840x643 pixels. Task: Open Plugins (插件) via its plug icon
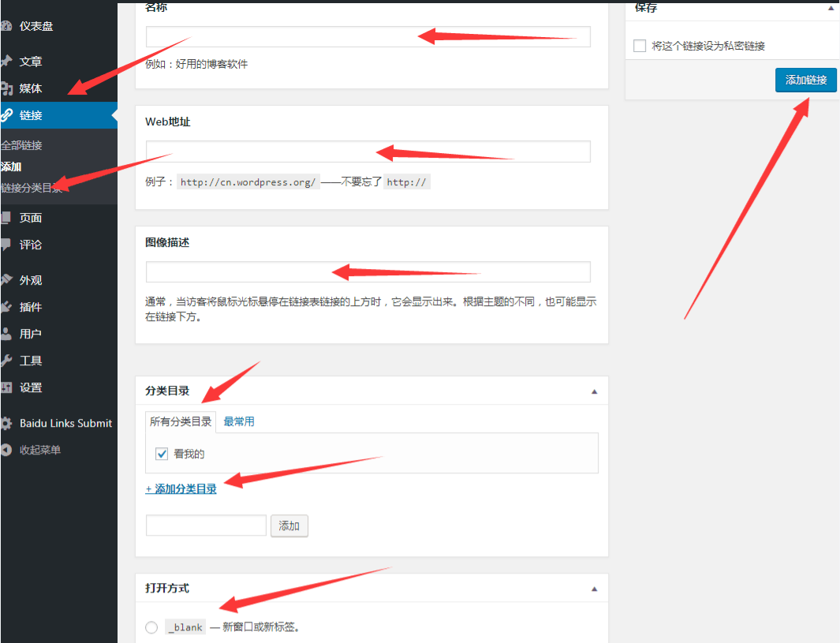6,307
